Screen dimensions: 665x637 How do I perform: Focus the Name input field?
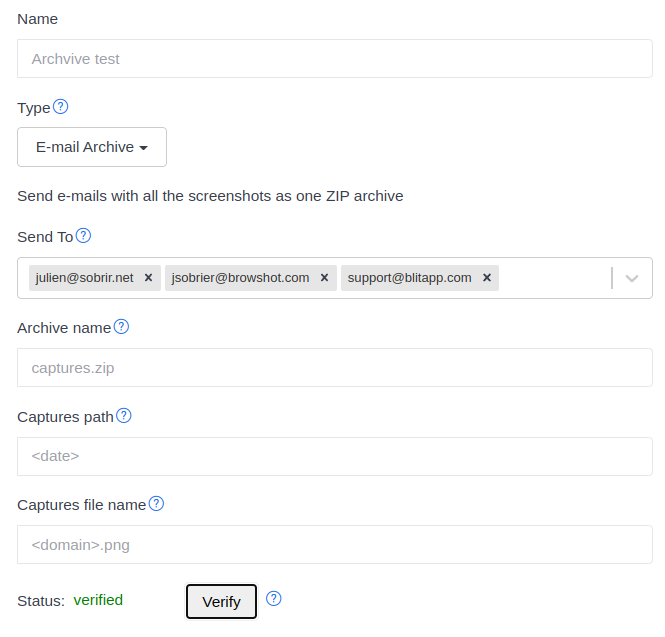coord(335,59)
